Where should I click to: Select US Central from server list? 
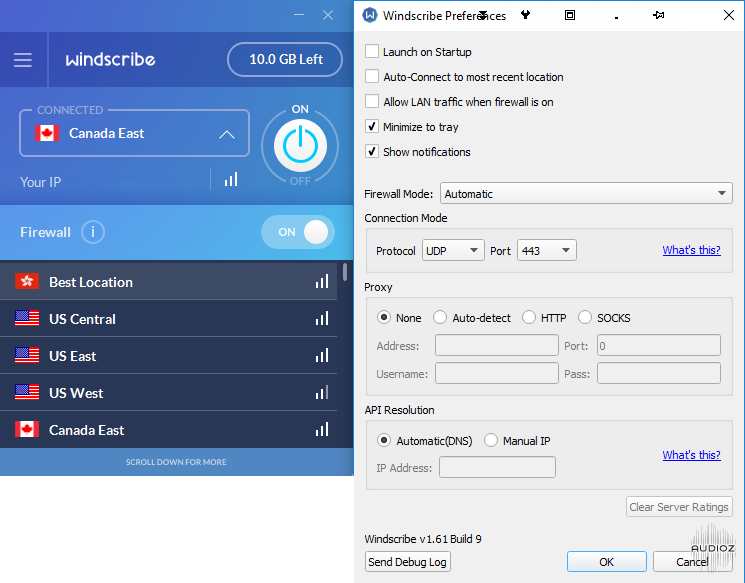pyautogui.click(x=169, y=318)
